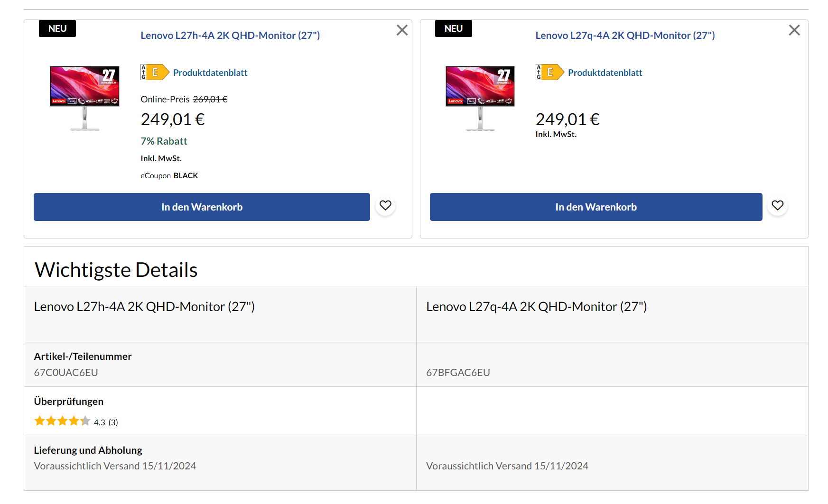Add L27q-4A to cart with In den Warenkorb
828x504 pixels.
pos(596,207)
